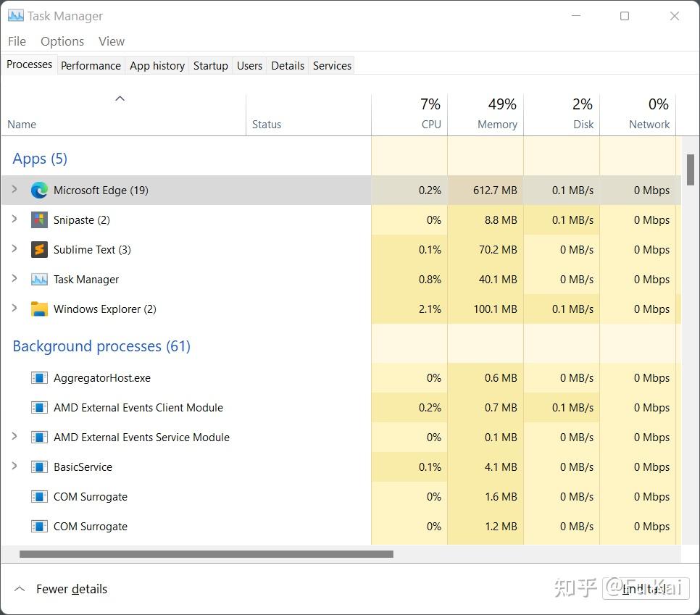This screenshot has width=700, height=615.
Task: Sort by the CPU column header
Action: point(409,114)
